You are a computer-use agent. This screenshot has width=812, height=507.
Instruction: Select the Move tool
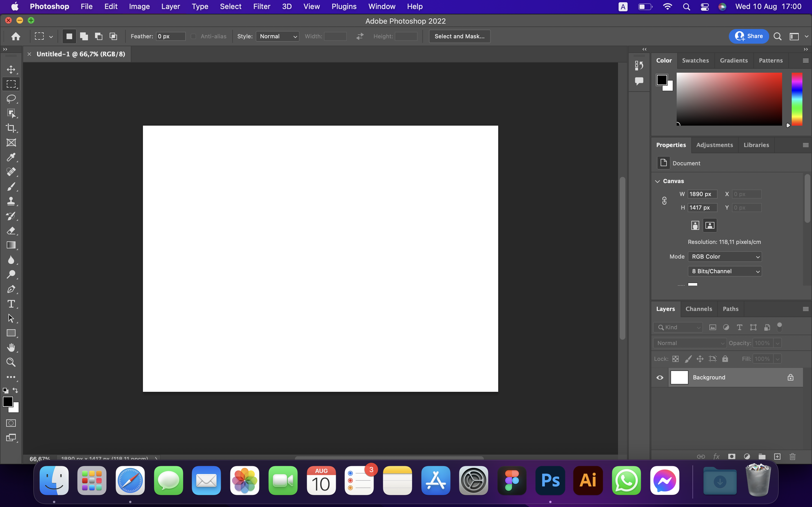point(11,69)
